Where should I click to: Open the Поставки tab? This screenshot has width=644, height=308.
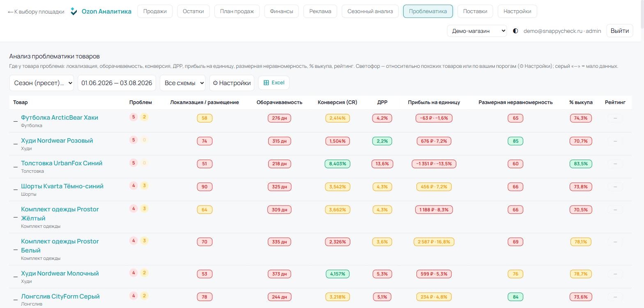coord(475,11)
